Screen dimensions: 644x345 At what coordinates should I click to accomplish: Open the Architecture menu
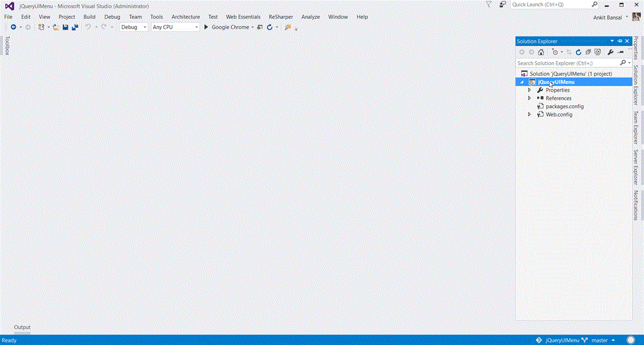tap(186, 17)
